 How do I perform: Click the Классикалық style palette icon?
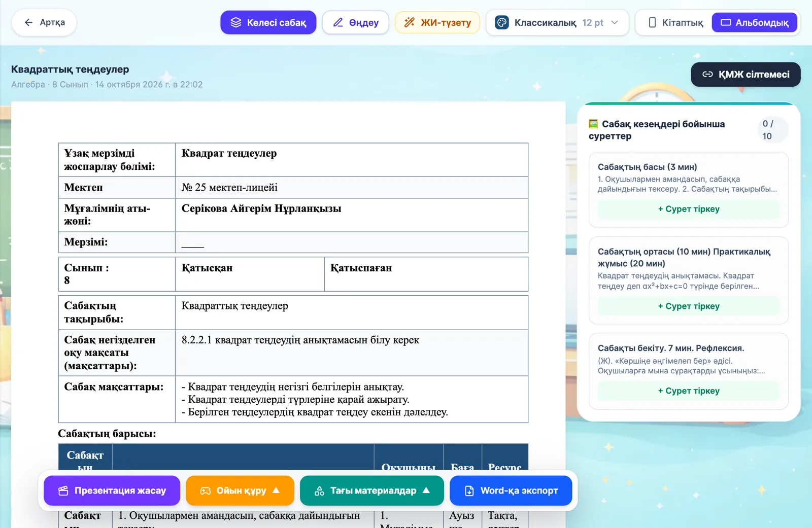pyautogui.click(x=502, y=22)
